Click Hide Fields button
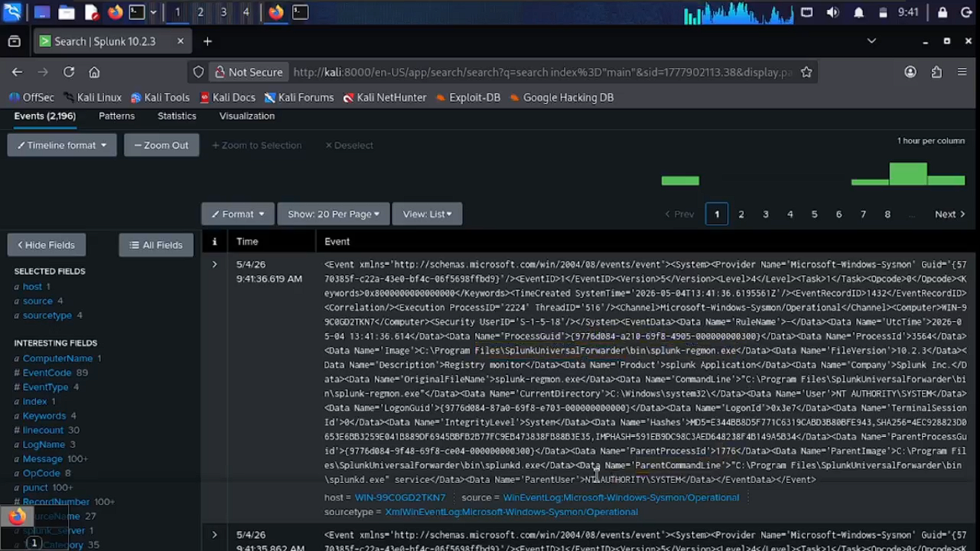Image resolution: width=980 pixels, height=551 pixels. pyautogui.click(x=47, y=245)
